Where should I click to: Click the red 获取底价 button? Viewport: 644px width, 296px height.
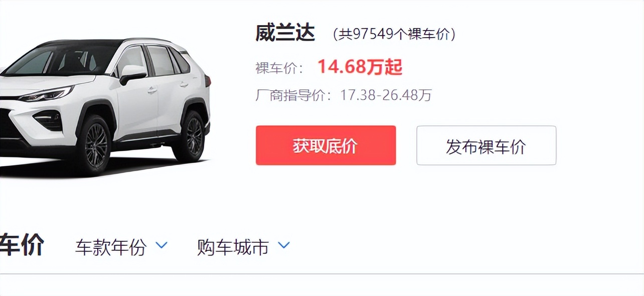pyautogui.click(x=326, y=145)
